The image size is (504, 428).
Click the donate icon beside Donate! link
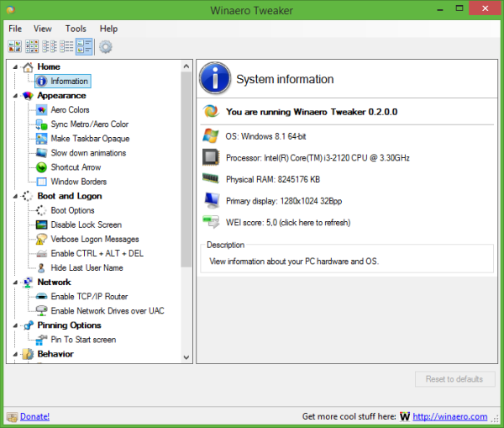13,417
